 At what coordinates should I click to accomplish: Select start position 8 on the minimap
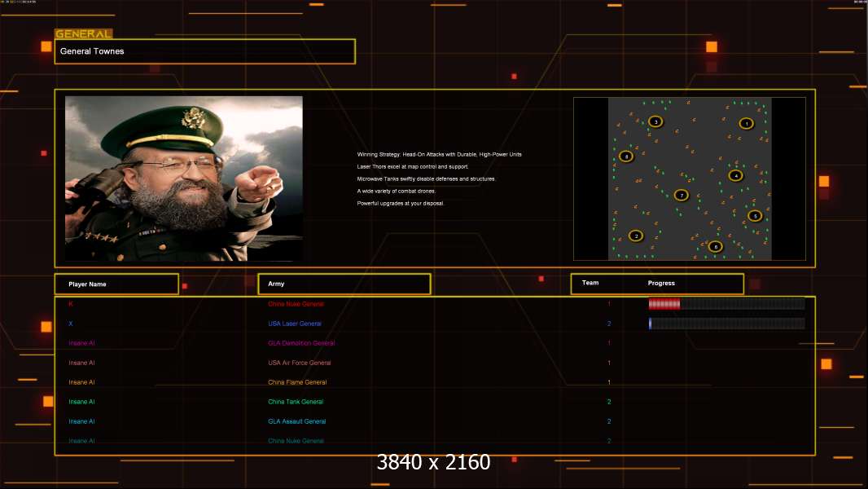click(x=626, y=156)
